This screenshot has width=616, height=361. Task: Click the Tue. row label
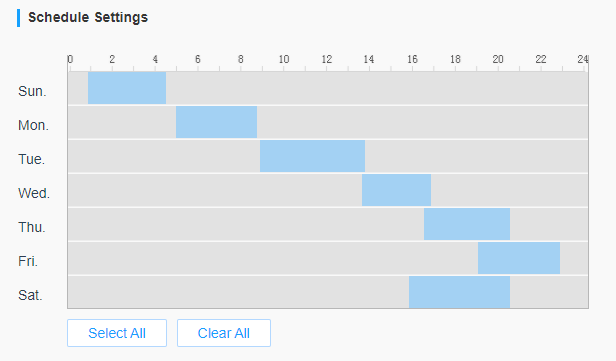(x=31, y=159)
